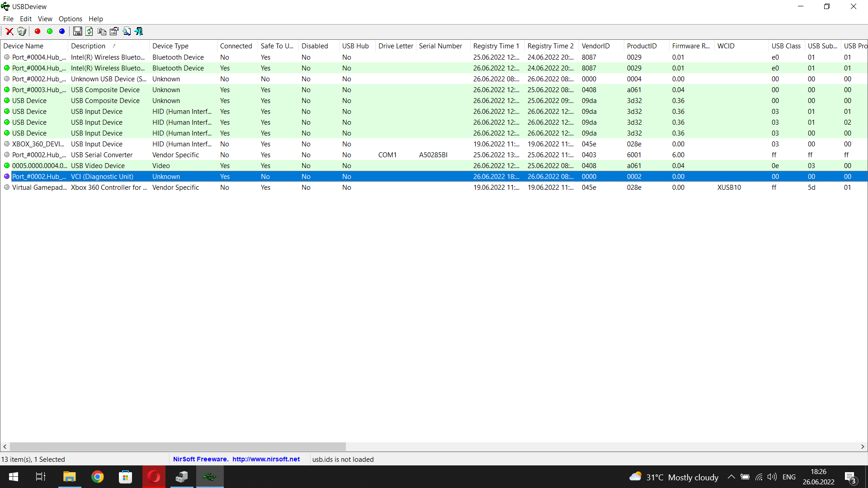Open the Options menu
The image size is (868, 488).
pyautogui.click(x=70, y=19)
